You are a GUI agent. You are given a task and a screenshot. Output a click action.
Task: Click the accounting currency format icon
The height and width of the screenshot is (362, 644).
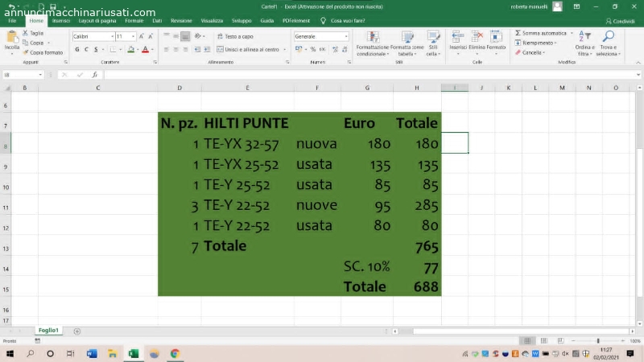pyautogui.click(x=299, y=49)
